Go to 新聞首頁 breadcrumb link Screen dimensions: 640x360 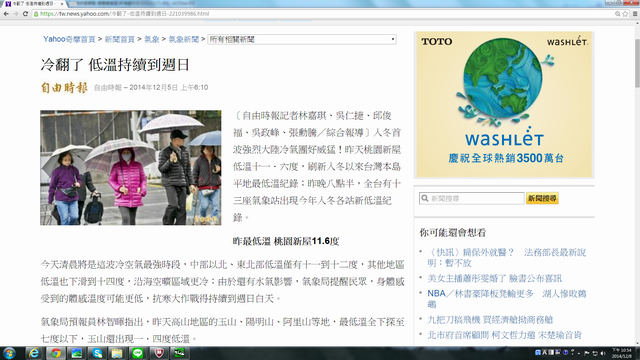point(120,39)
